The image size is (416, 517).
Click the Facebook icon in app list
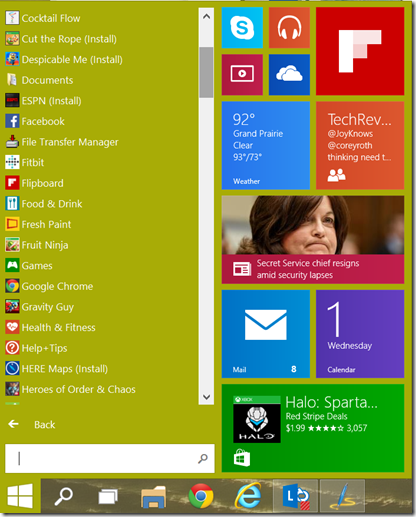point(12,121)
